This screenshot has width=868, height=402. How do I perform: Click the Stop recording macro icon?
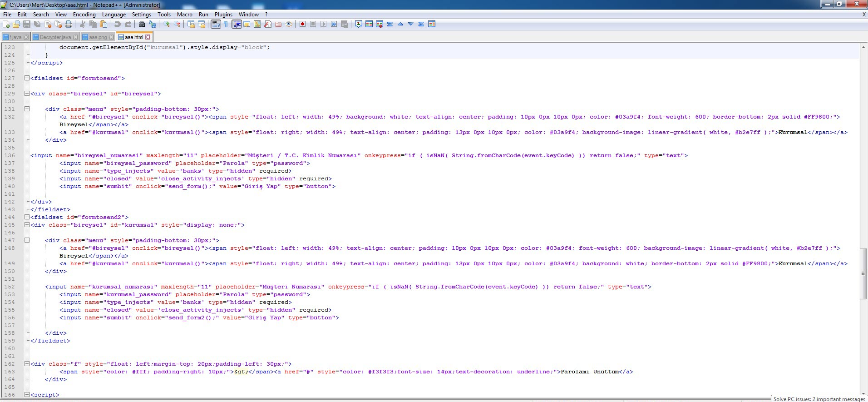(313, 24)
